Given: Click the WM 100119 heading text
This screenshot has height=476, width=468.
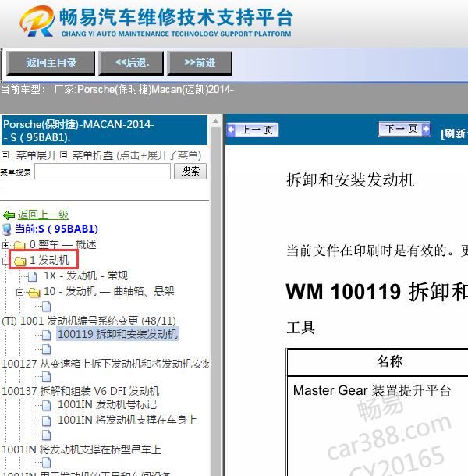Looking at the screenshot, I should 377,291.
